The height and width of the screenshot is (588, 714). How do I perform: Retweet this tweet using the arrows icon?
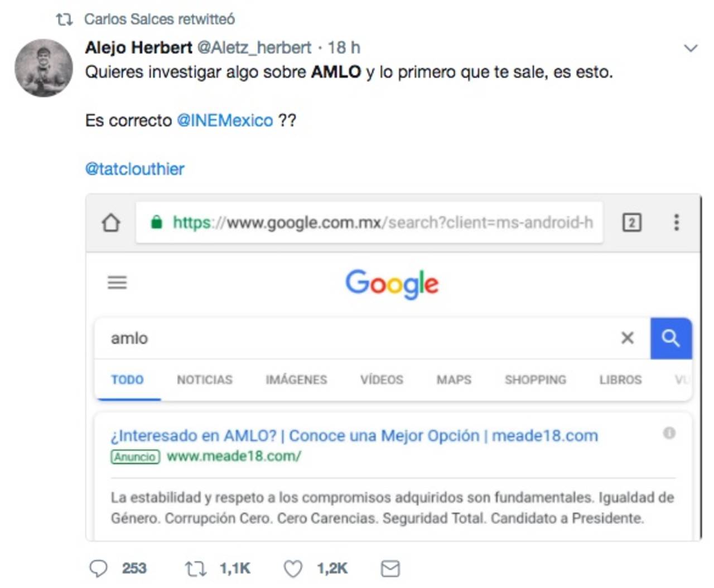195,568
